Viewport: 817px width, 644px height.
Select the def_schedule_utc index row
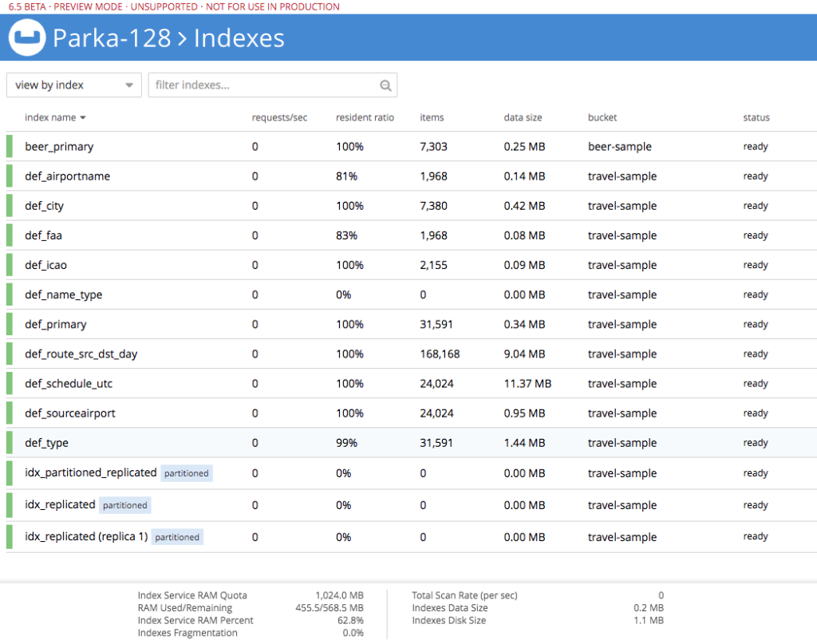(68, 383)
